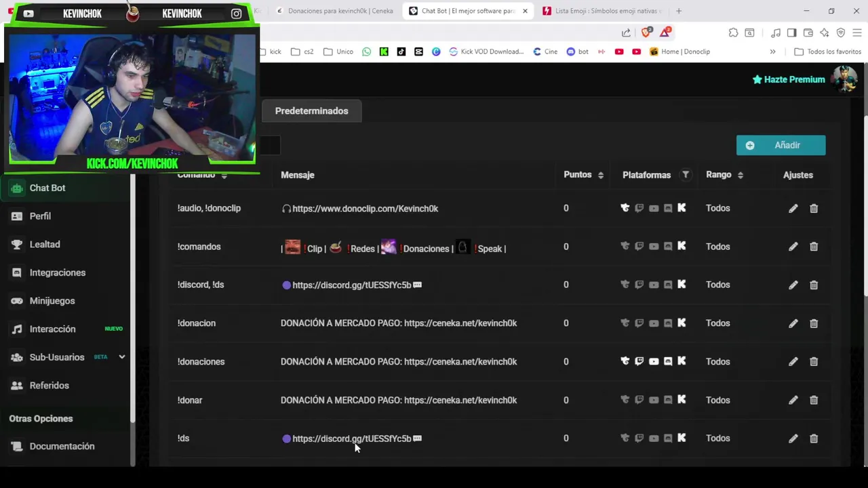This screenshot has height=488, width=868.
Task: Delete the !donar command
Action: pyautogui.click(x=814, y=400)
